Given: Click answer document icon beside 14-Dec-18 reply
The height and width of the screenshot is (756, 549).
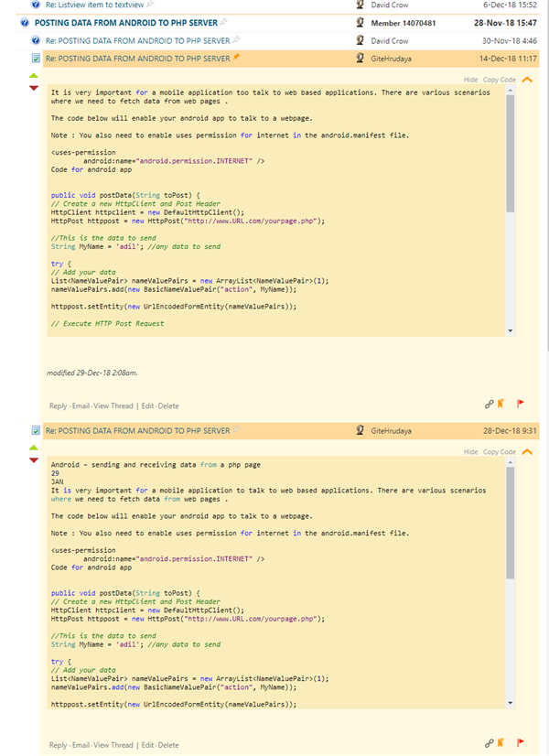Looking at the screenshot, I should click(36, 59).
